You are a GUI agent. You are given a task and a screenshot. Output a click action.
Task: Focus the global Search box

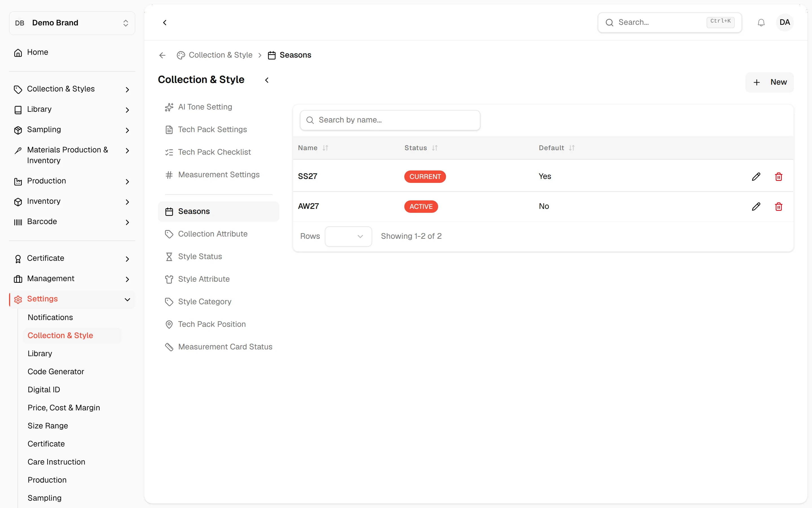click(669, 23)
